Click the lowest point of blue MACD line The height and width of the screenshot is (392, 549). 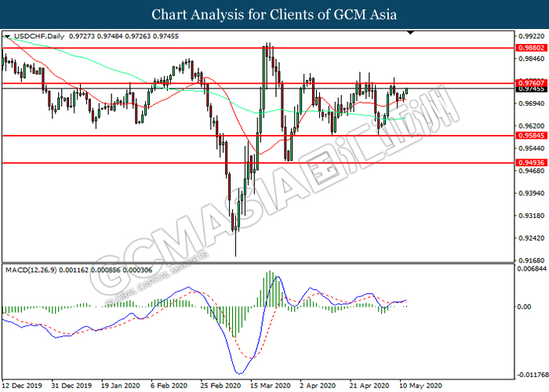[x=240, y=372]
